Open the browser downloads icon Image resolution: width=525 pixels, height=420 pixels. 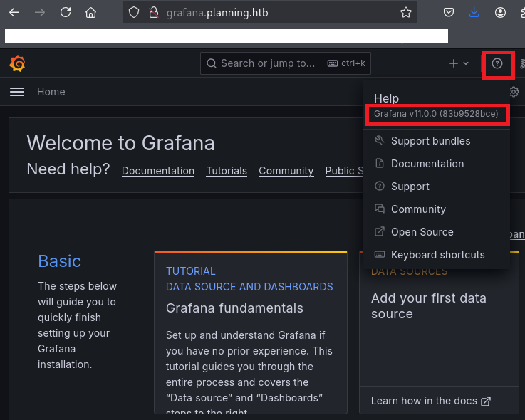tap(474, 12)
